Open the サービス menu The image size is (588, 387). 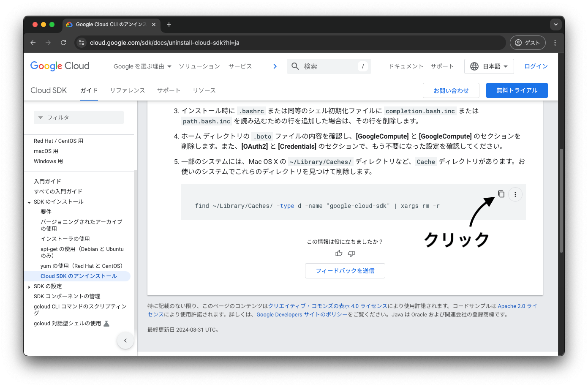point(240,66)
